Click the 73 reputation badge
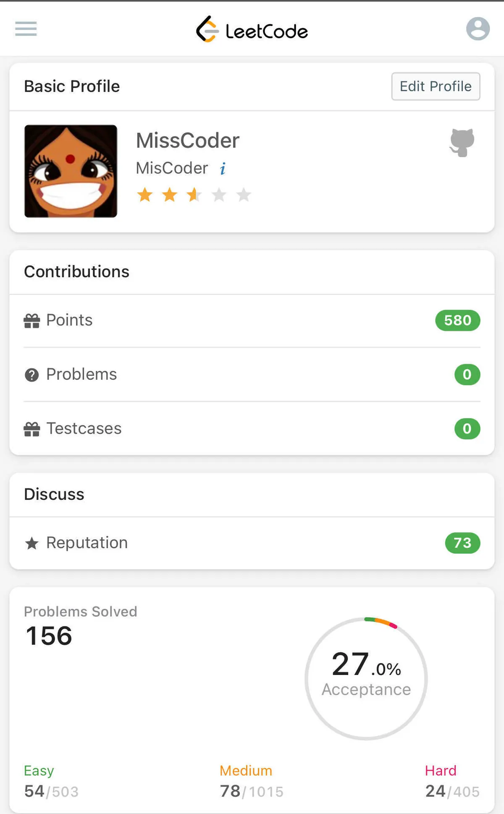 (462, 543)
